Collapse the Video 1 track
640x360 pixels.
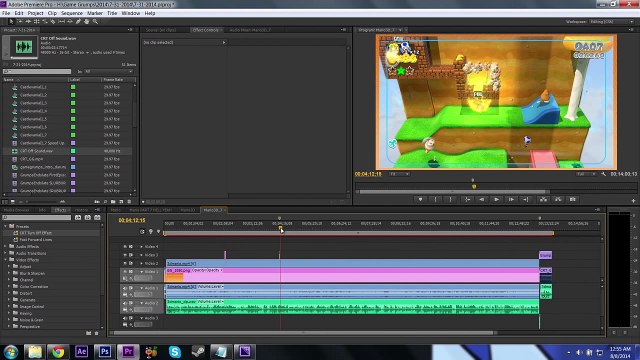[x=142, y=271]
